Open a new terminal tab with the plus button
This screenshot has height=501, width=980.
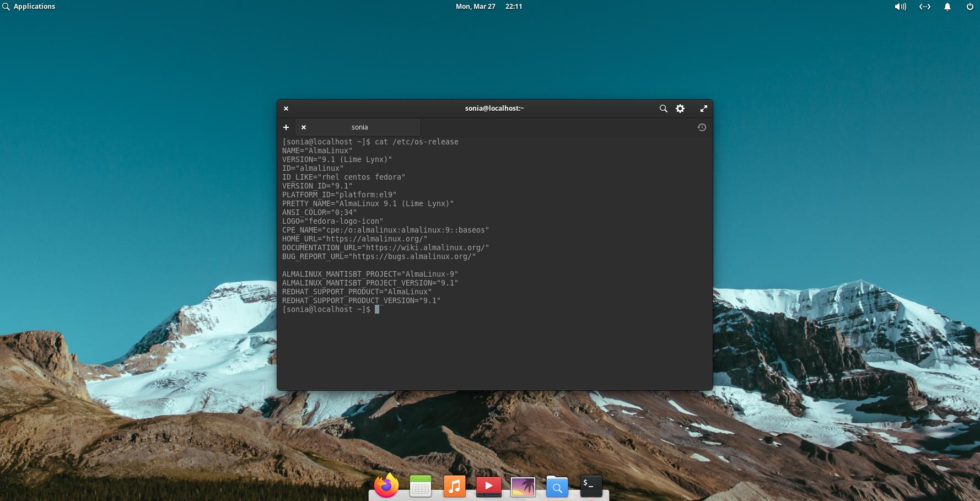[286, 127]
